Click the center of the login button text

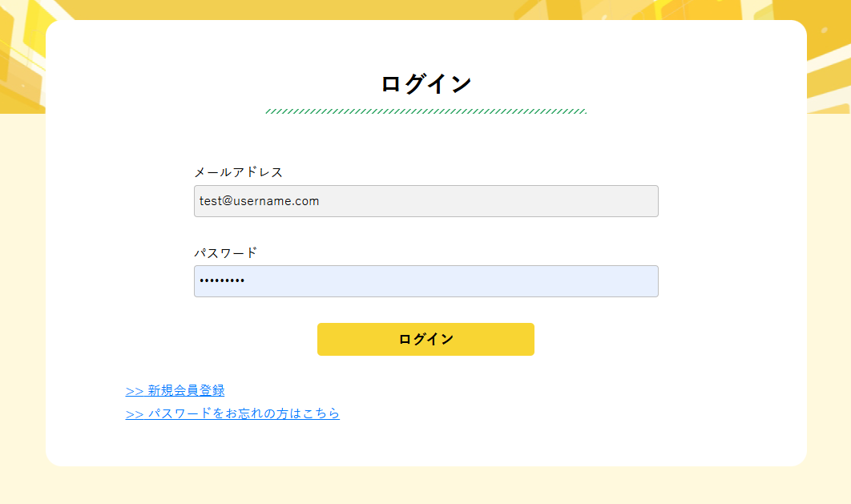pos(425,339)
